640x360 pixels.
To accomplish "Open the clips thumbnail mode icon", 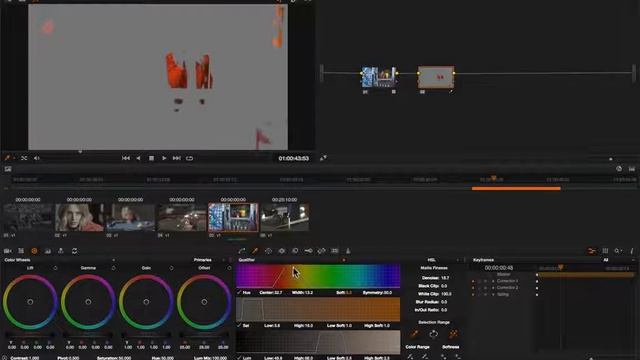I will coord(8,169).
